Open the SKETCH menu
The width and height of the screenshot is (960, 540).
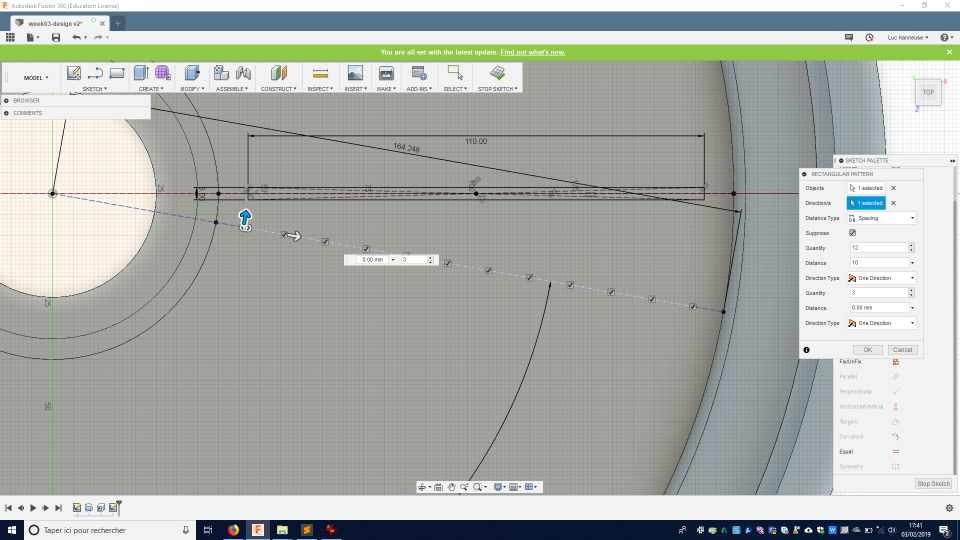[94, 89]
